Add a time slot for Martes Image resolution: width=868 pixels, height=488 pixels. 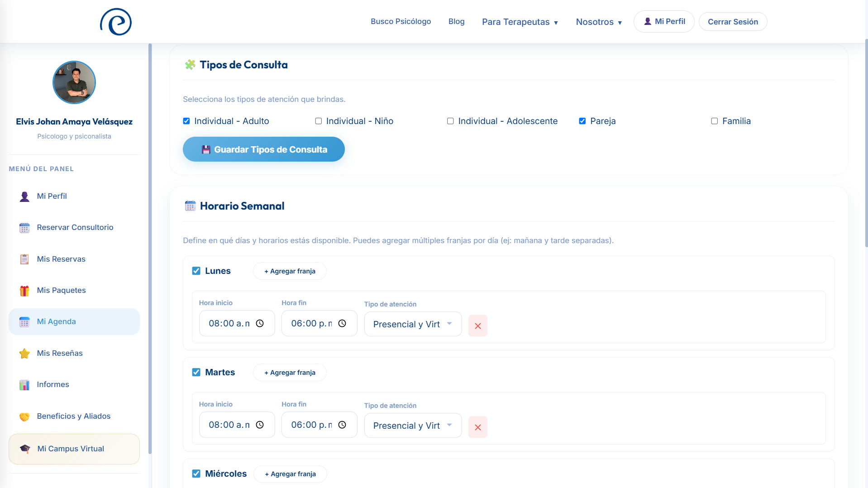click(x=290, y=373)
